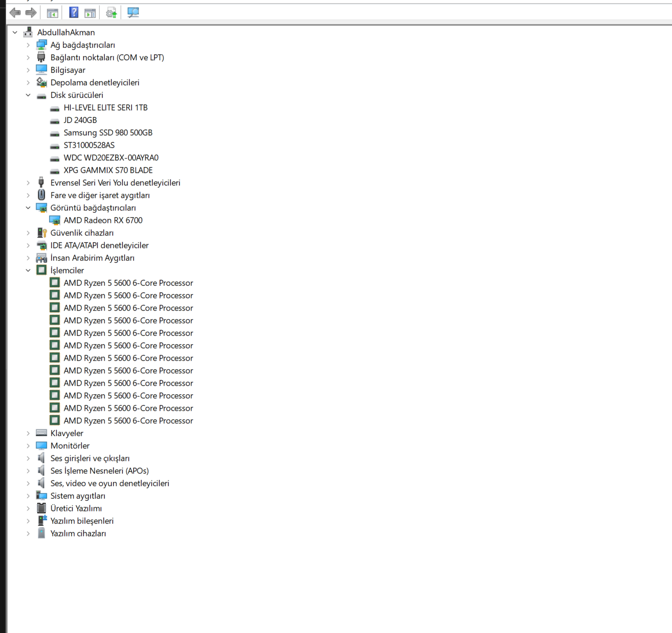Image resolution: width=672 pixels, height=633 pixels.
Task: Expand the Klavyeler chevron
Action: [28, 433]
